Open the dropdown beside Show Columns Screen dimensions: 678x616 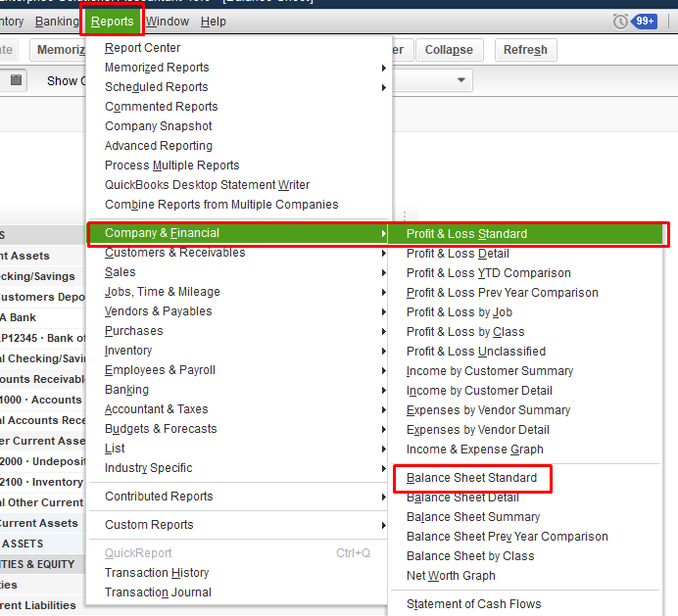pyautogui.click(x=460, y=80)
